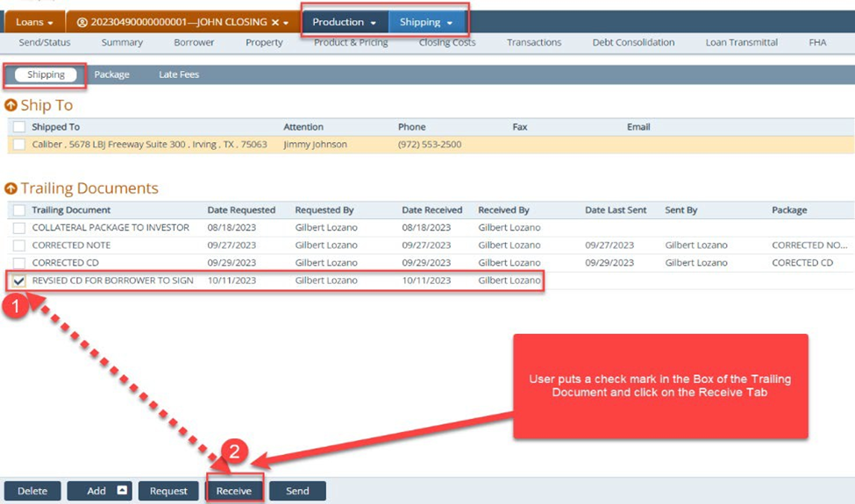Sort by Date Requested column header
Screen dimensions: 855x504
(x=241, y=209)
